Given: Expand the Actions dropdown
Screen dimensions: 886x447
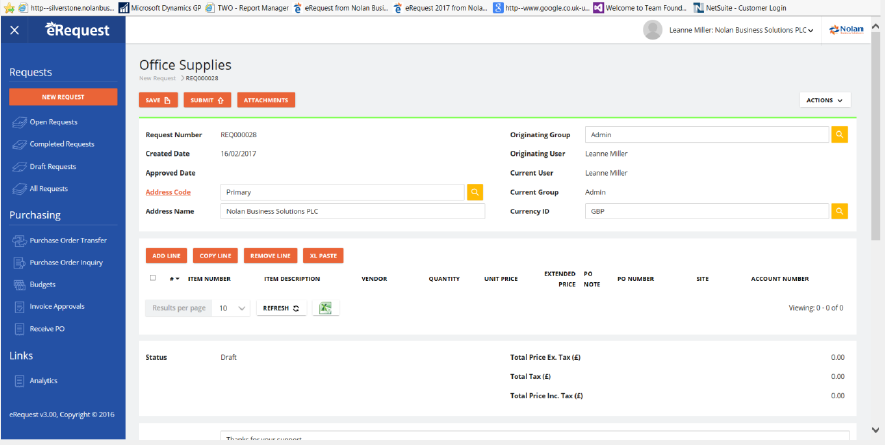Looking at the screenshot, I should (x=825, y=100).
